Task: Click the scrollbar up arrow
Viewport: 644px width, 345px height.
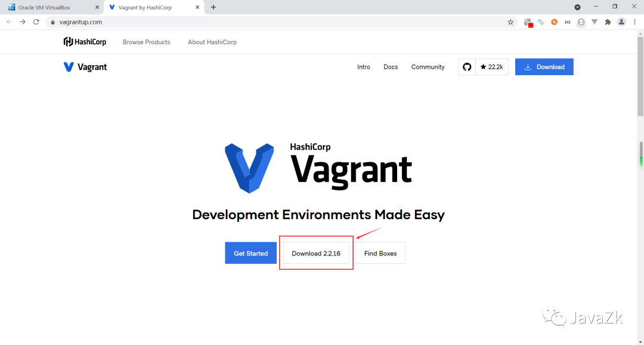Action: pos(640,32)
